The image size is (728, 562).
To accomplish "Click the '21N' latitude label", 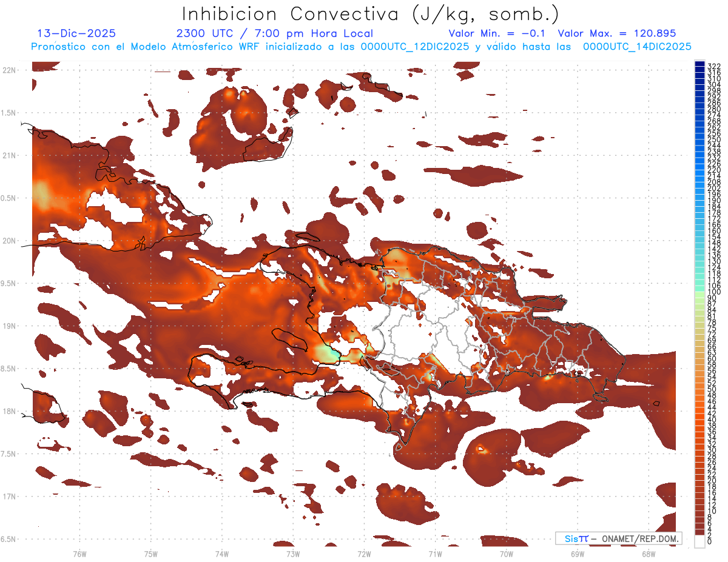I will point(8,155).
